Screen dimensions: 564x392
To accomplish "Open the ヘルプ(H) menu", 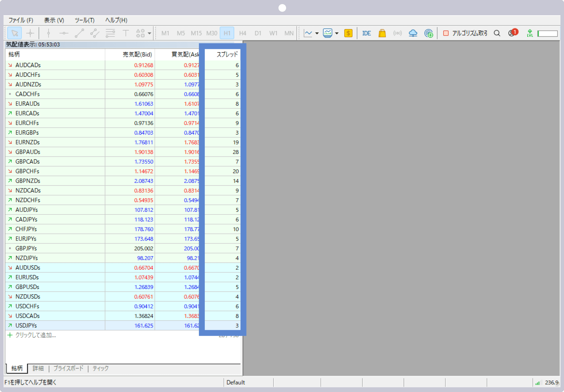I will pos(116,20).
